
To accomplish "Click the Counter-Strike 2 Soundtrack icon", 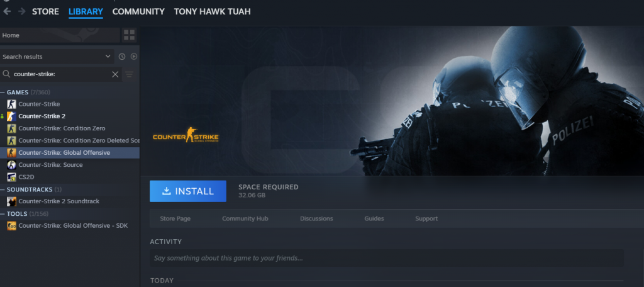I will tap(11, 201).
